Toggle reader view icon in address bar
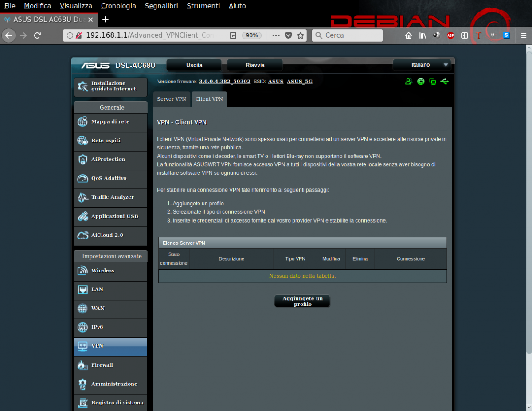Viewport: 532px width, 411px height. pyautogui.click(x=233, y=35)
